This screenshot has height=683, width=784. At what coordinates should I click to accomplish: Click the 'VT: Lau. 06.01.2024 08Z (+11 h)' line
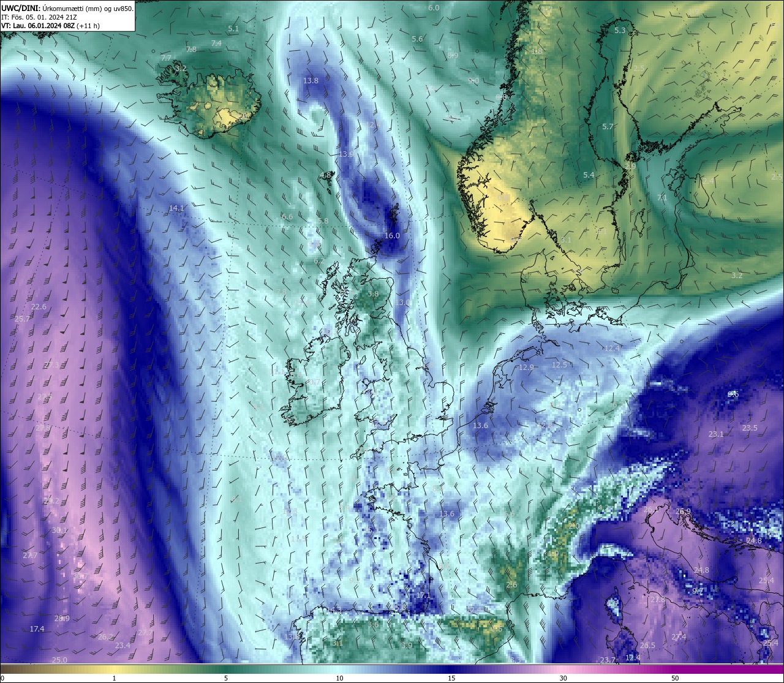[51, 26]
